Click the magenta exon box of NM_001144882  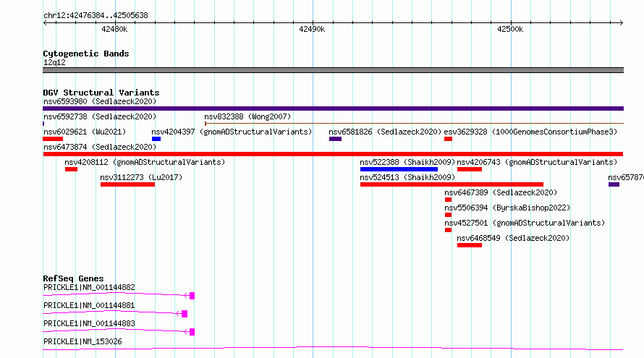pos(192,296)
